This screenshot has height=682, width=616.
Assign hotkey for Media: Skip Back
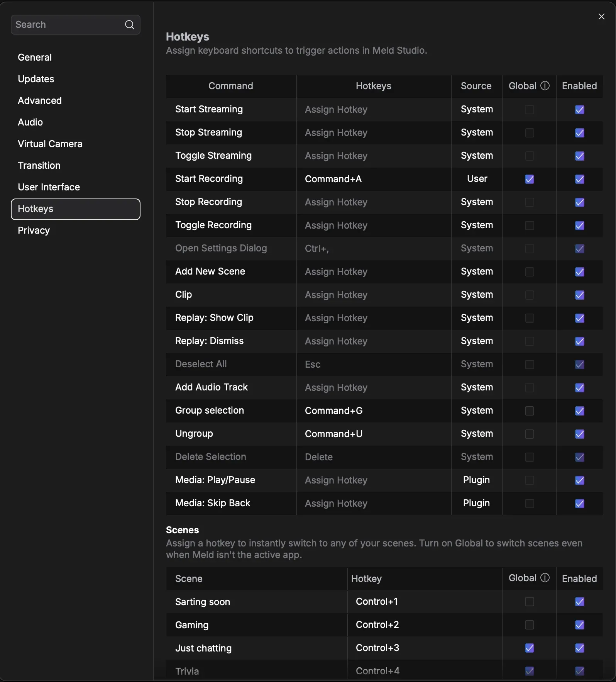click(374, 503)
